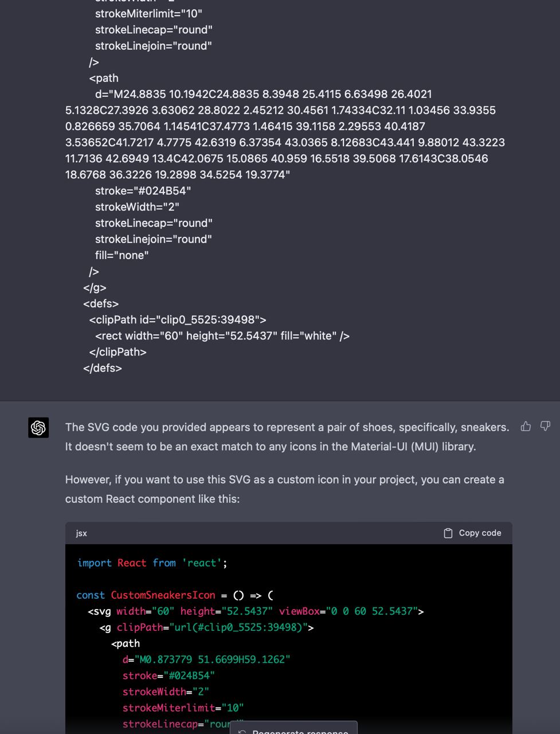Give the response a thumbs down
Image resolution: width=560 pixels, height=734 pixels.
coord(545,426)
